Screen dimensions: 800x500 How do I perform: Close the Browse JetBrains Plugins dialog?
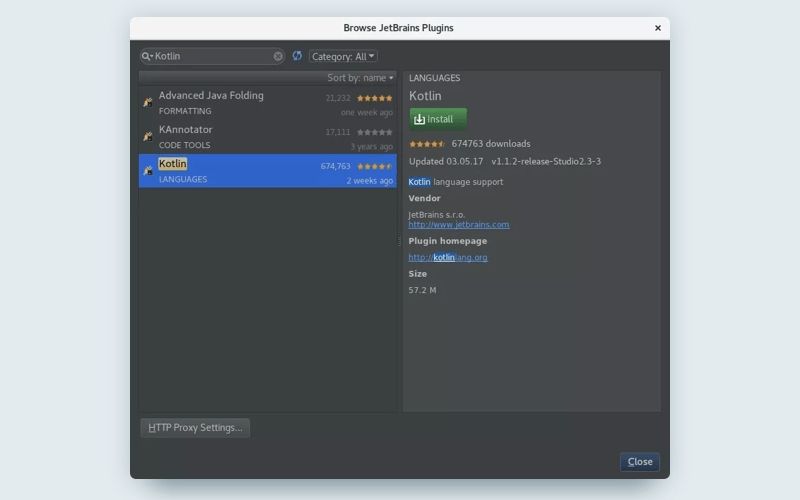(658, 28)
